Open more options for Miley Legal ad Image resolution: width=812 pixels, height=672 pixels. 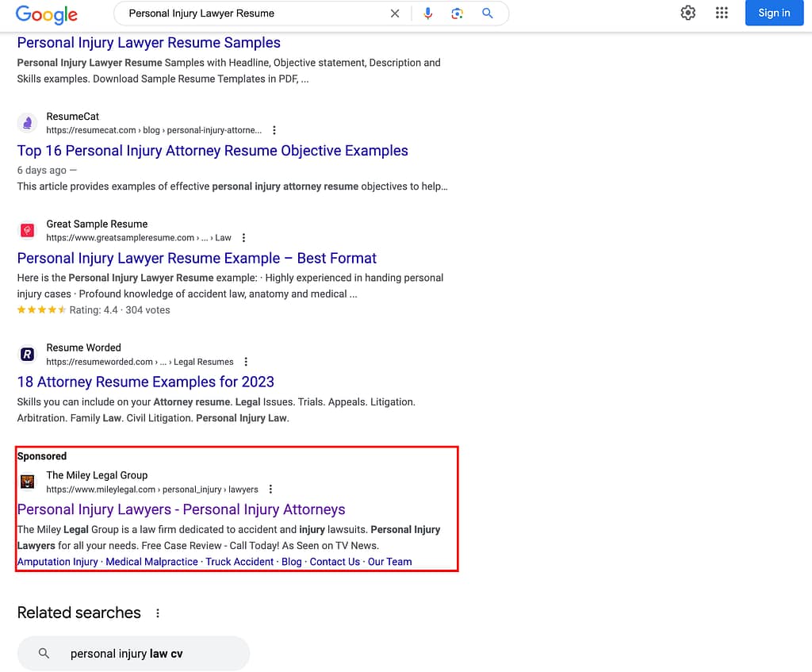[270, 489]
